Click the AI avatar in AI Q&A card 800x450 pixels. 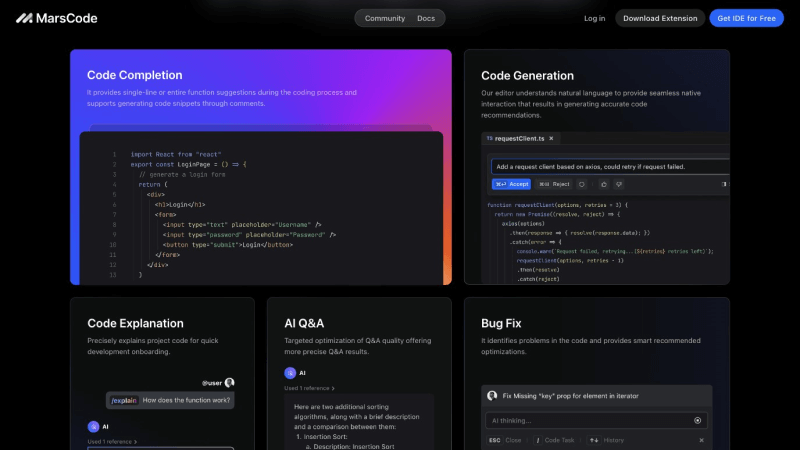coord(289,372)
